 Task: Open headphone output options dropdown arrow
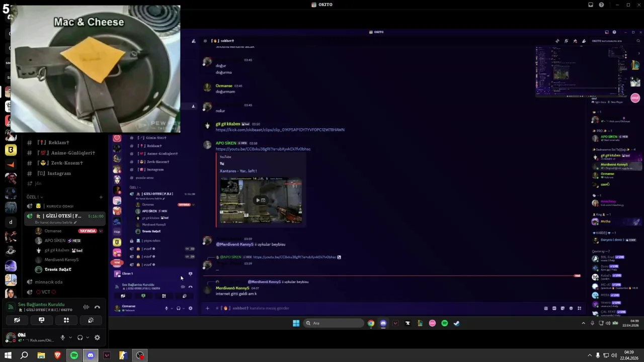(88, 338)
